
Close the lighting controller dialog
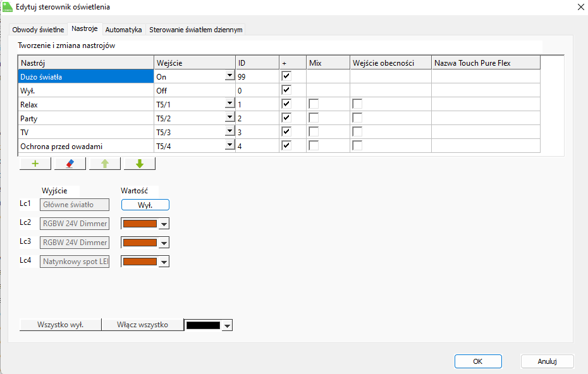pyautogui.click(x=580, y=7)
